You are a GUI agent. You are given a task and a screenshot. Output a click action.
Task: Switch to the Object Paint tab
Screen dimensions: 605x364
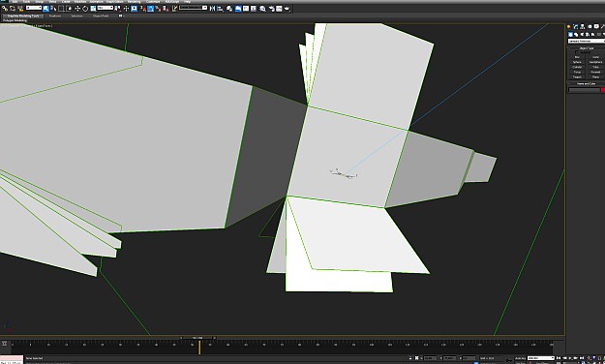[101, 15]
